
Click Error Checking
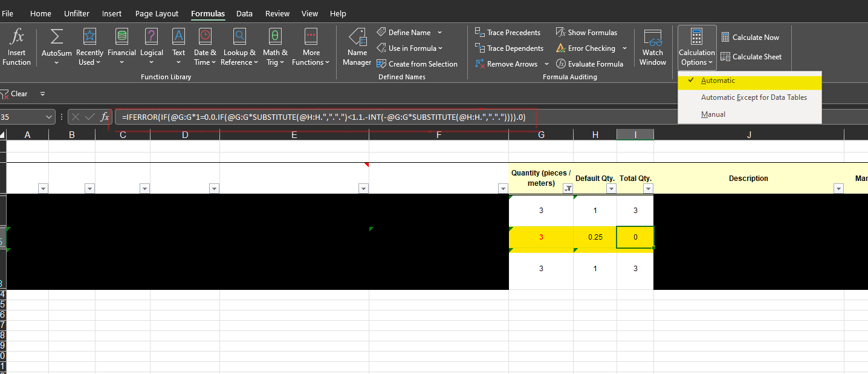(x=585, y=48)
